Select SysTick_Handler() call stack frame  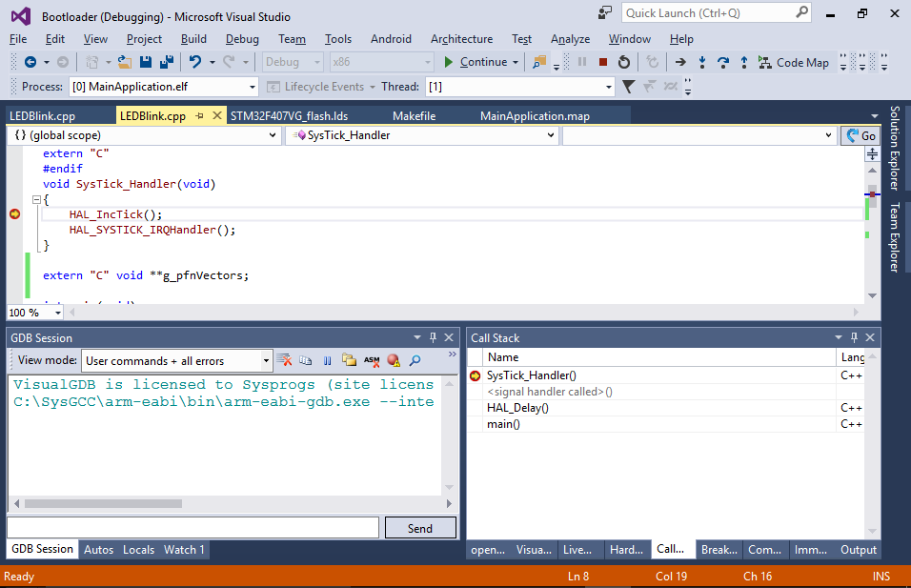click(666, 375)
